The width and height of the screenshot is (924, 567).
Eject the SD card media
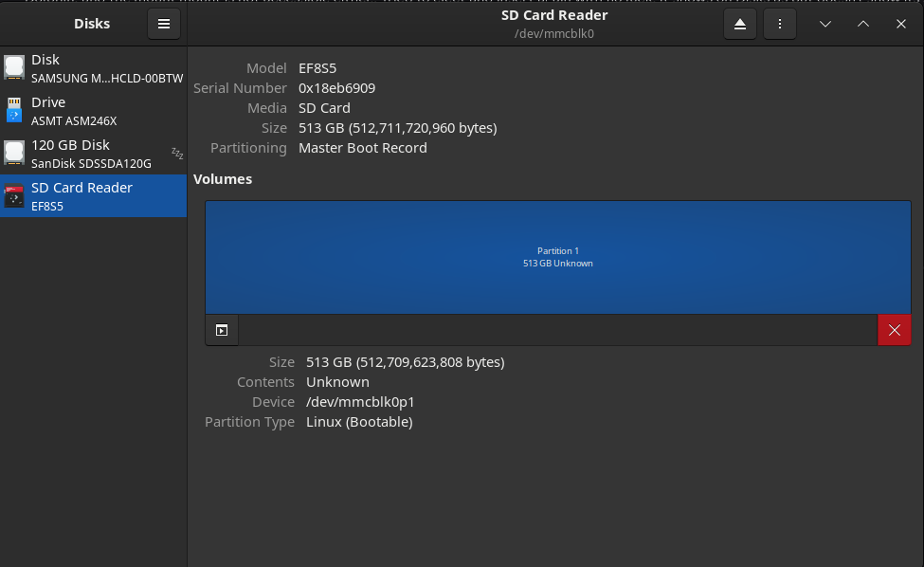pos(740,24)
